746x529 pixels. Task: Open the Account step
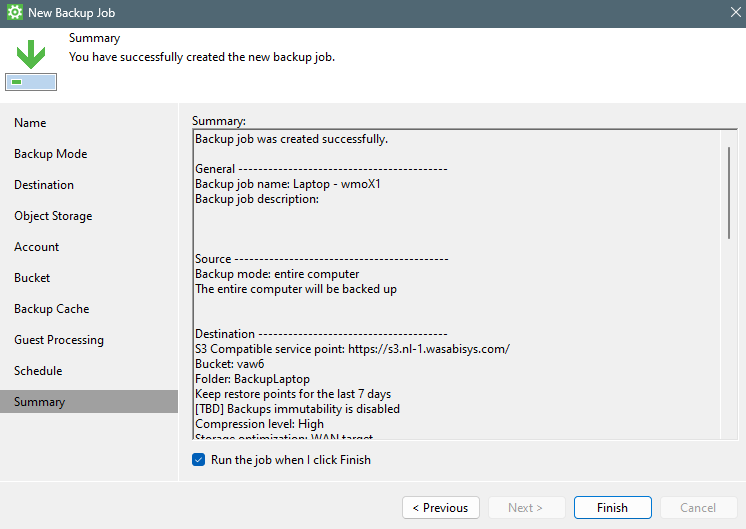pos(36,247)
